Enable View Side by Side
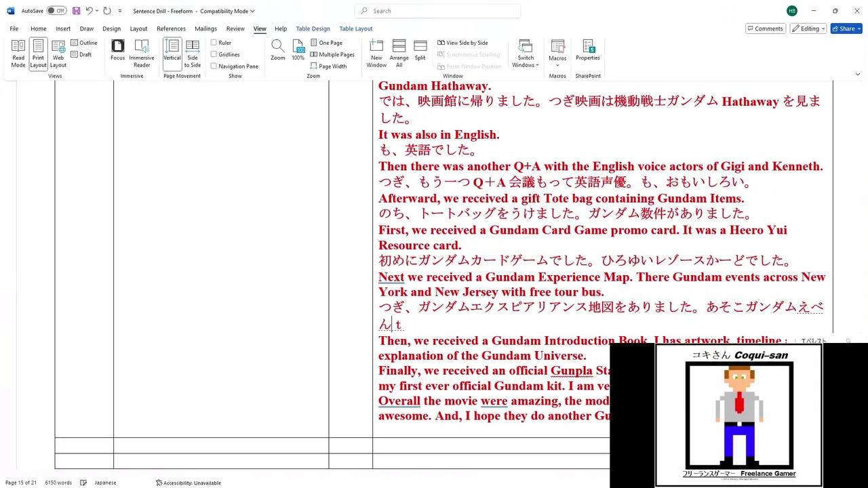The height and width of the screenshot is (488, 868). [x=462, y=43]
